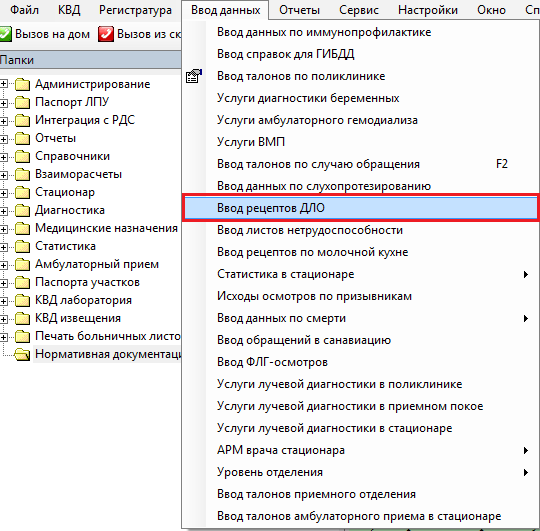Image resolution: width=540 pixels, height=531 pixels.
Task: Expand the Диагностика tree node
Action: (3, 211)
